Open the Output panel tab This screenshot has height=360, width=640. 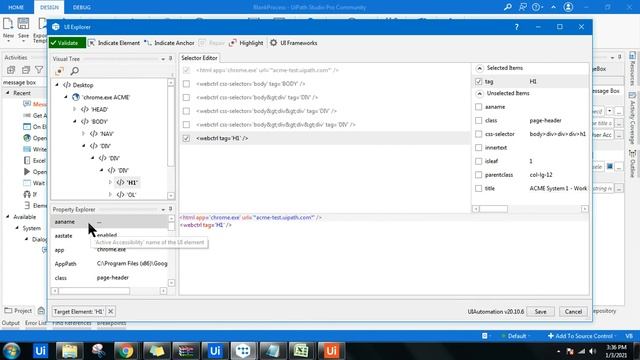pyautogui.click(x=10, y=323)
